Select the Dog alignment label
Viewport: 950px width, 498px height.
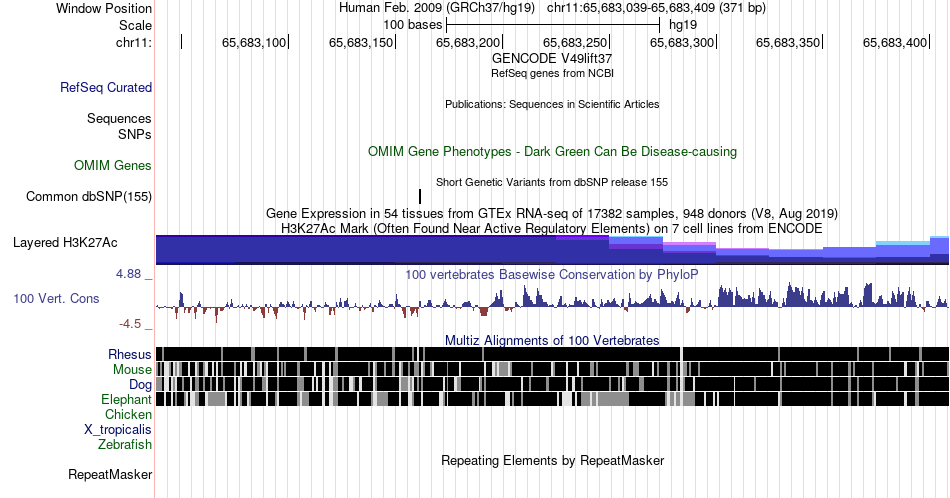point(140,385)
